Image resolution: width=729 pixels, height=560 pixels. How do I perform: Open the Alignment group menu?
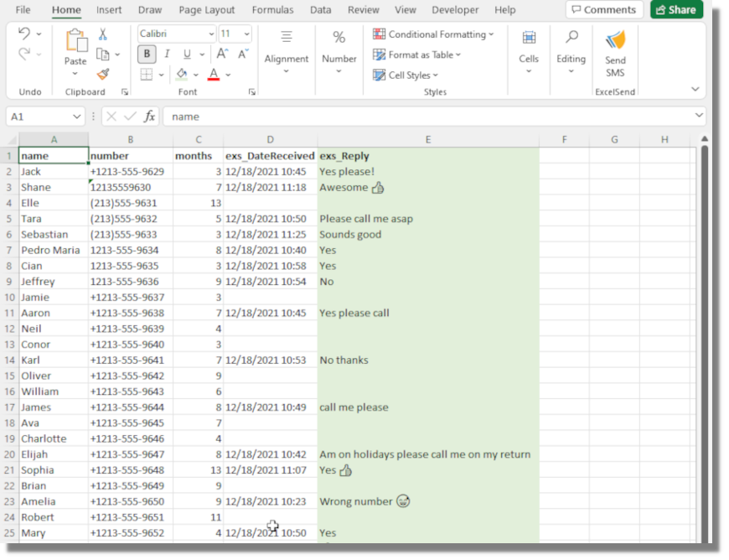point(287,51)
